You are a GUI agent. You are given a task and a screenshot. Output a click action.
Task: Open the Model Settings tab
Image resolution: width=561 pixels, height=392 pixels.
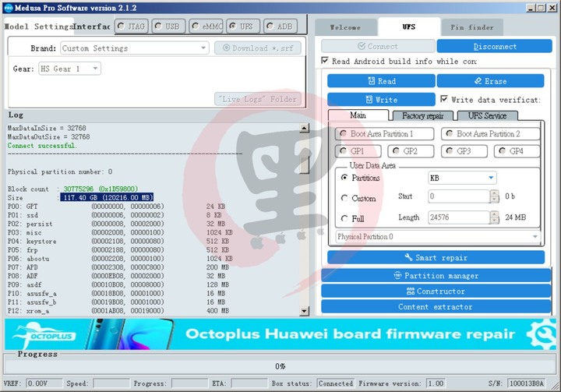point(39,26)
